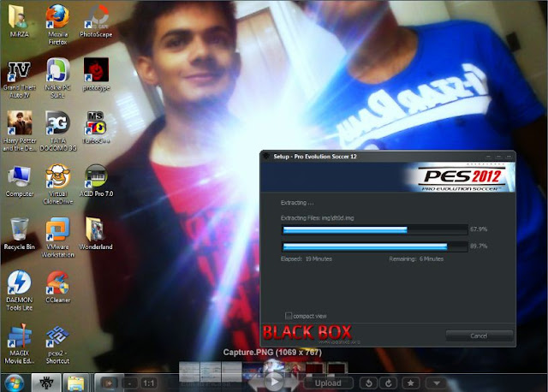548x392 pixels.
Task: Select the pcsx2 - Shortcut icon
Action: tap(57, 345)
